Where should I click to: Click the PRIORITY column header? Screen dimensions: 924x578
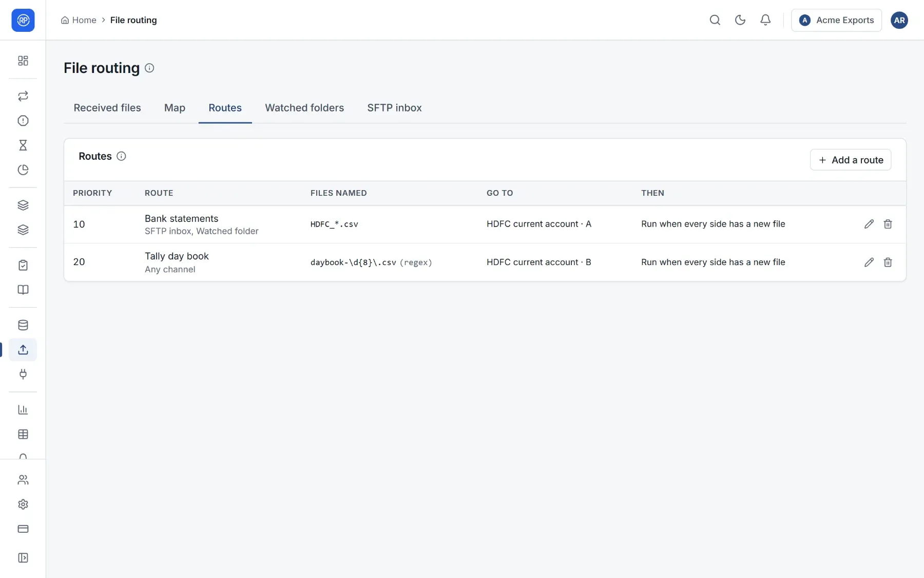pos(92,193)
